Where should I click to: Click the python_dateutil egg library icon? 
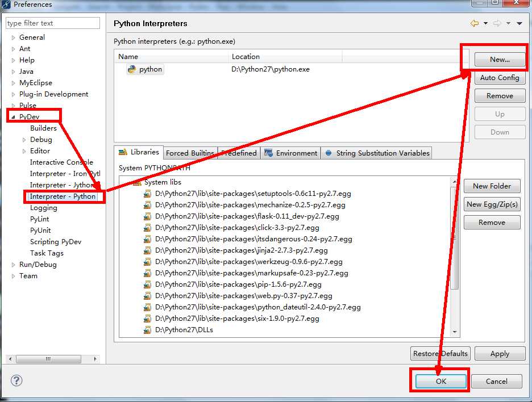(147, 307)
